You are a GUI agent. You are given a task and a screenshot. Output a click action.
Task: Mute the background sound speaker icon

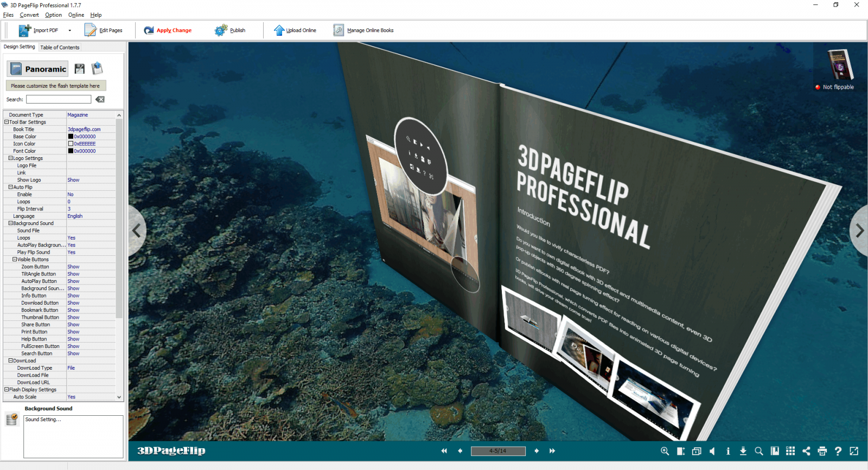pos(712,451)
